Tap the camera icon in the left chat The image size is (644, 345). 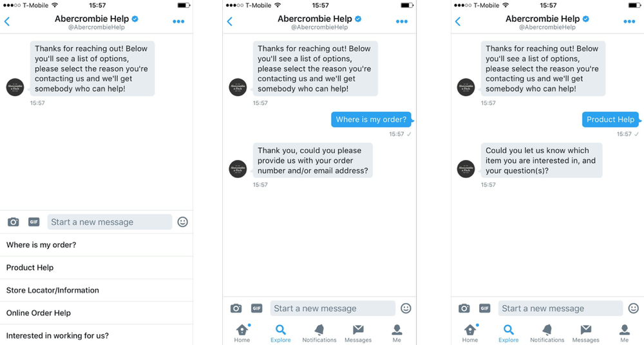click(13, 222)
